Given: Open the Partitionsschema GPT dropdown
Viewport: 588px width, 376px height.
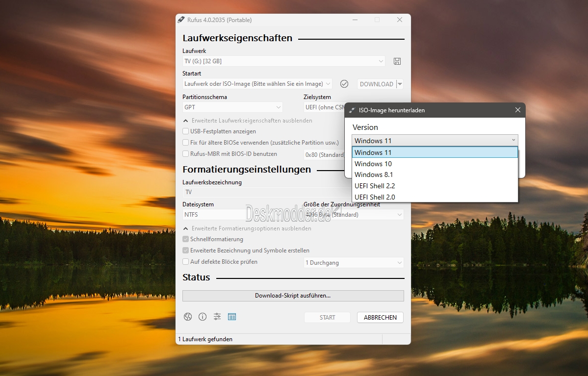Looking at the screenshot, I should click(232, 107).
